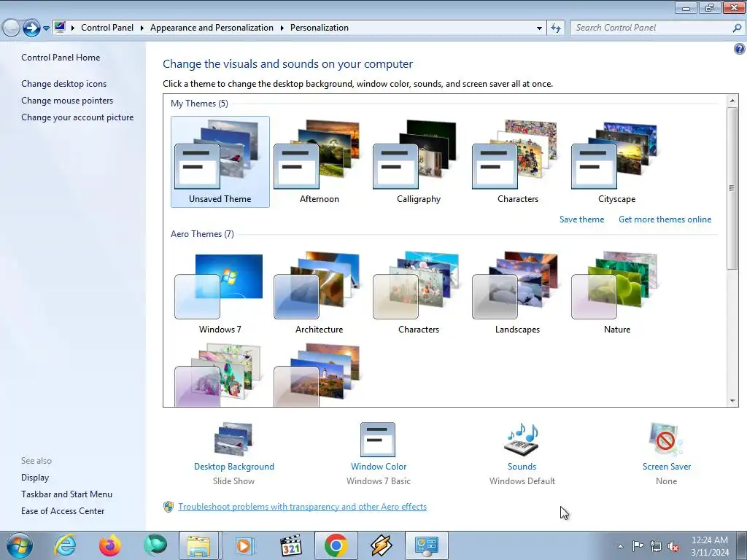Open the Screen Saver icon

[x=666, y=439]
